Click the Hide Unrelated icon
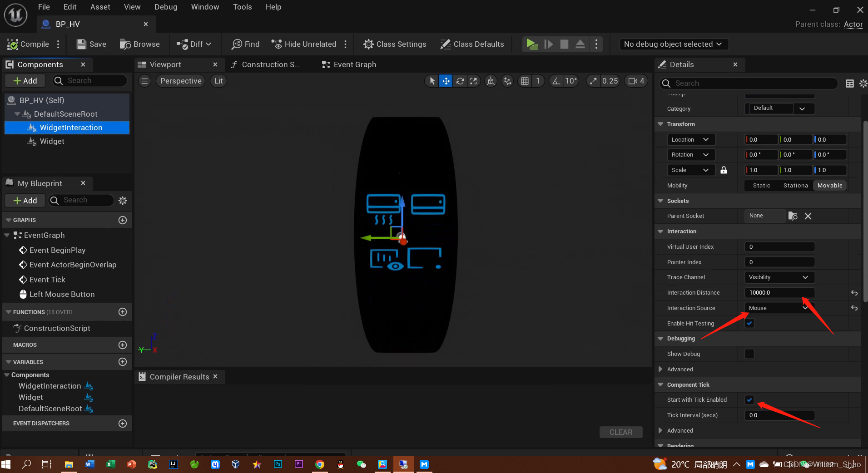This screenshot has height=473, width=868. point(277,44)
